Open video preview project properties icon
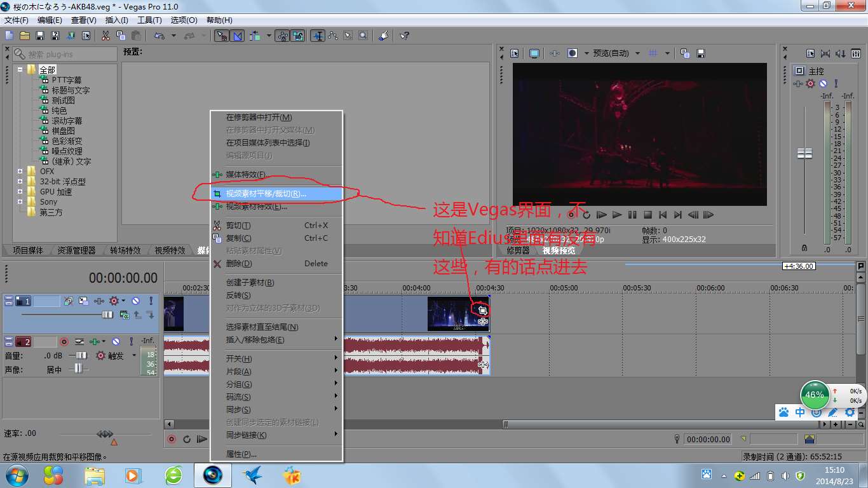The height and width of the screenshot is (488, 868). click(x=515, y=53)
